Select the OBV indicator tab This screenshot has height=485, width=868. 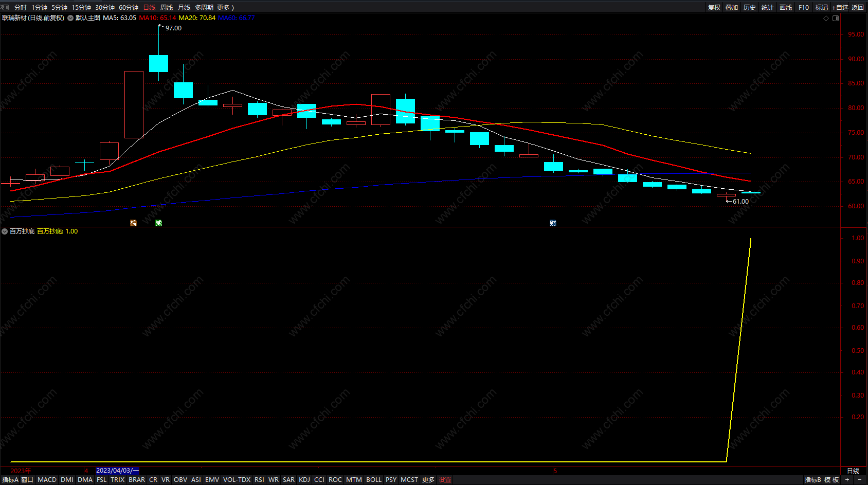(180, 480)
